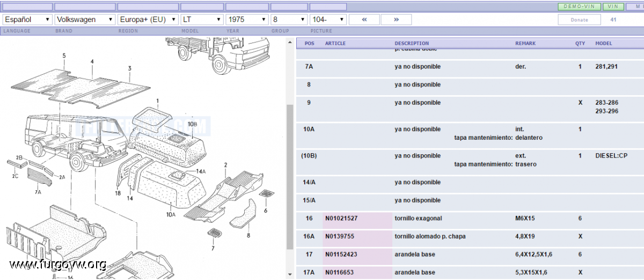Click diagram callout 7A

click(38, 192)
